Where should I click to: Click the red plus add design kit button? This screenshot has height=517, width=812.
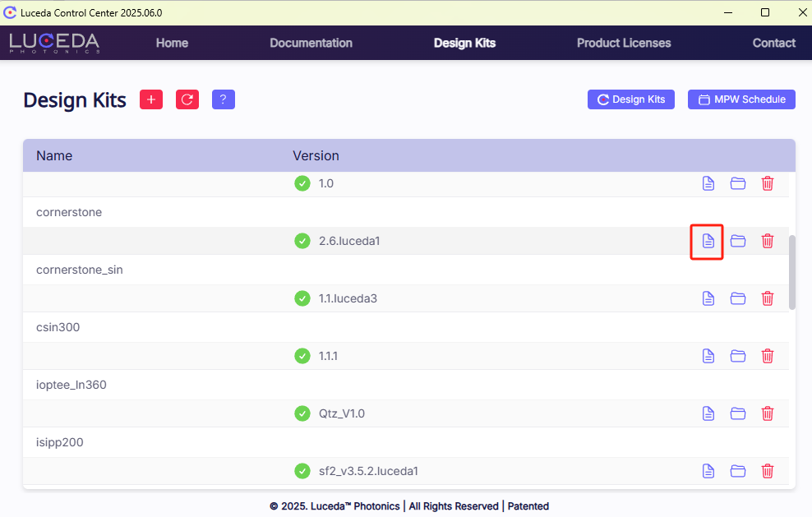pyautogui.click(x=151, y=99)
